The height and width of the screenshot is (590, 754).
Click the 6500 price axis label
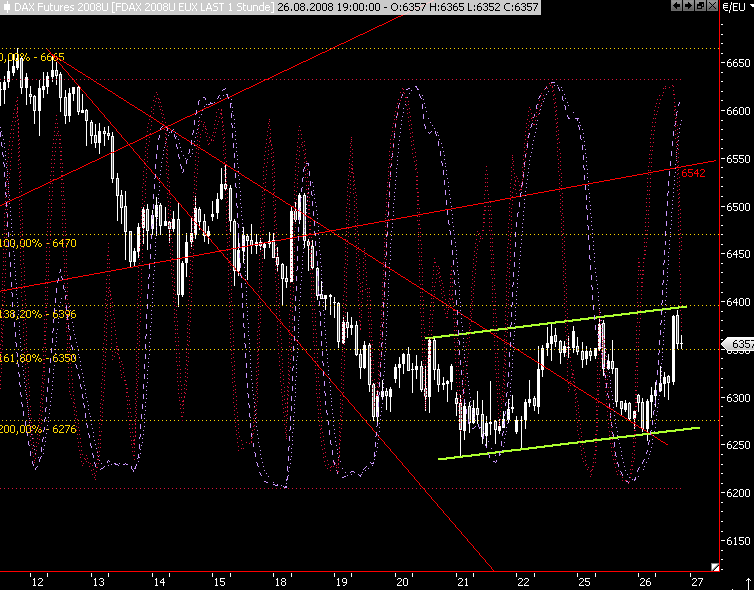[738, 207]
